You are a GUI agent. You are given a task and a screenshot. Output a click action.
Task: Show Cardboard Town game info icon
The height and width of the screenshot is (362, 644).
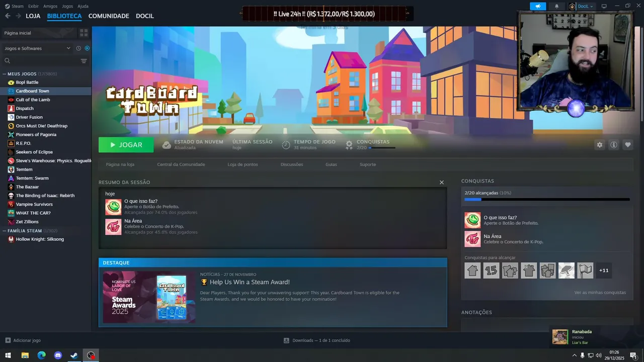coord(614,145)
